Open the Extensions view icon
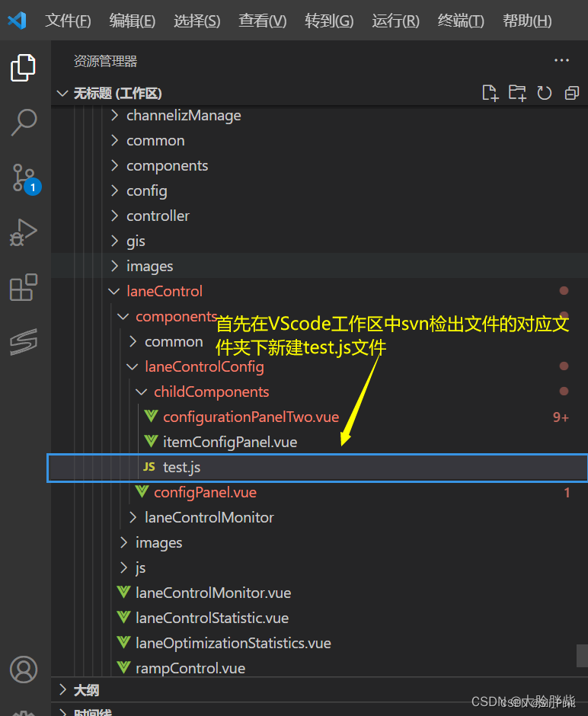 [x=24, y=287]
